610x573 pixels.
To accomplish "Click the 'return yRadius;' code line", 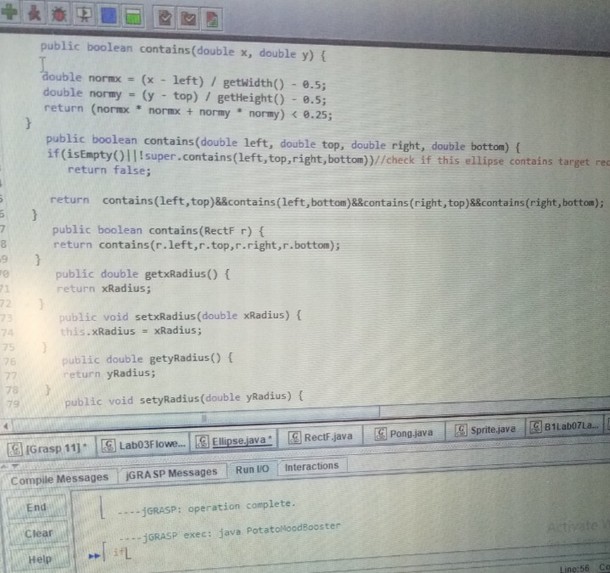I will 109,373.
